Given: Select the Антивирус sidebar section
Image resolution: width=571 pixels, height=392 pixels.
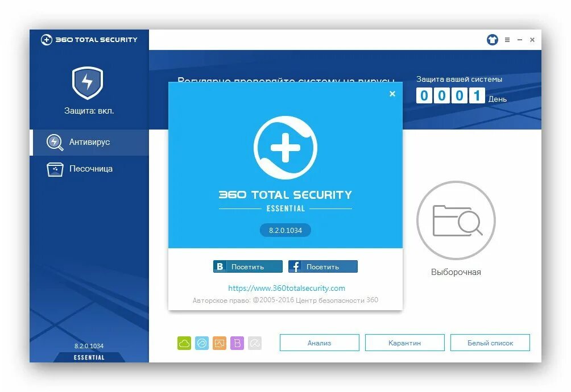Looking at the screenshot, I should [89, 142].
